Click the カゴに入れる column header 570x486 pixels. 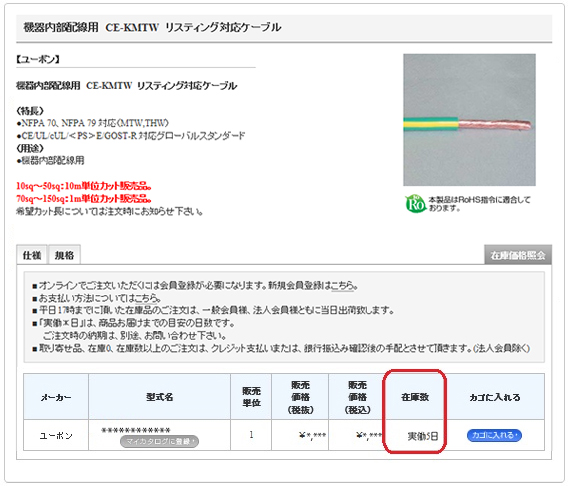click(494, 397)
